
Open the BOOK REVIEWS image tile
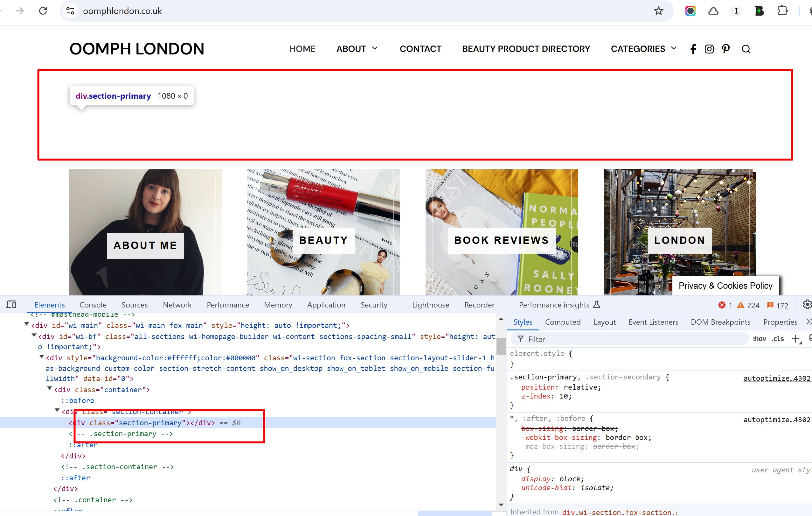502,232
